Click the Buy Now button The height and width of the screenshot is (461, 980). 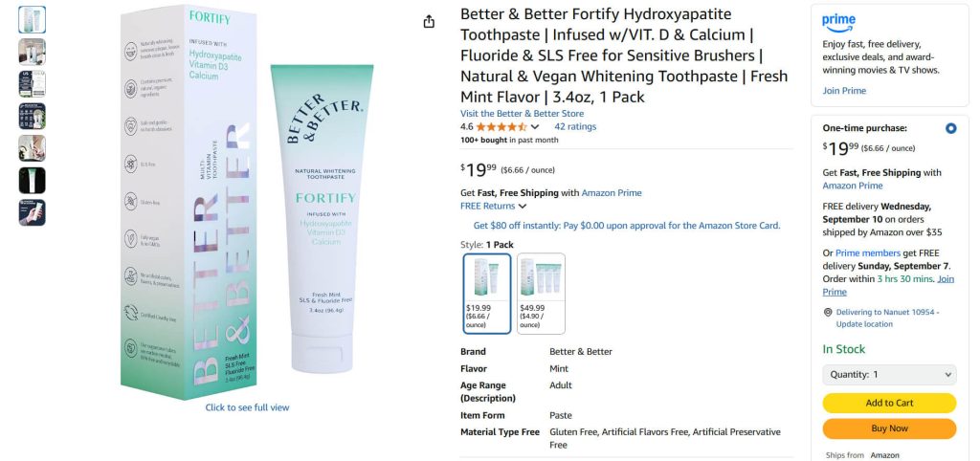coord(889,428)
